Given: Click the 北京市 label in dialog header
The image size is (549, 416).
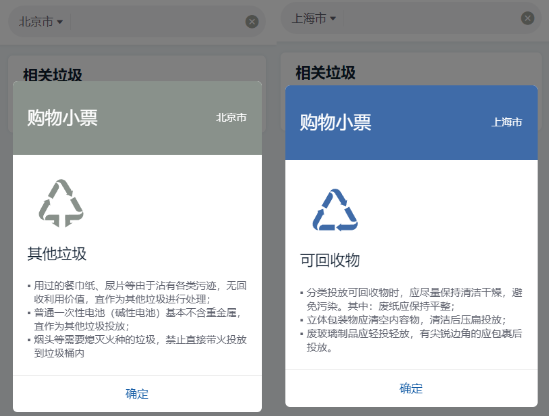Looking at the screenshot, I should pos(231,118).
